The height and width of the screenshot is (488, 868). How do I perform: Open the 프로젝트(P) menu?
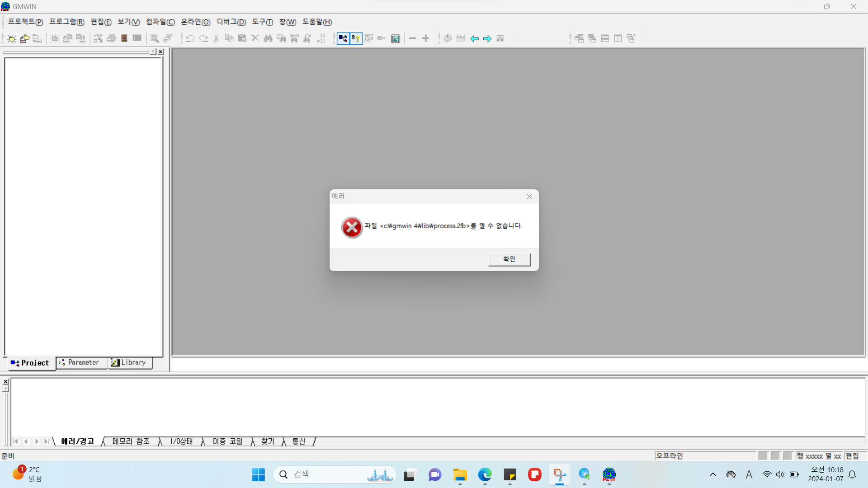[25, 22]
